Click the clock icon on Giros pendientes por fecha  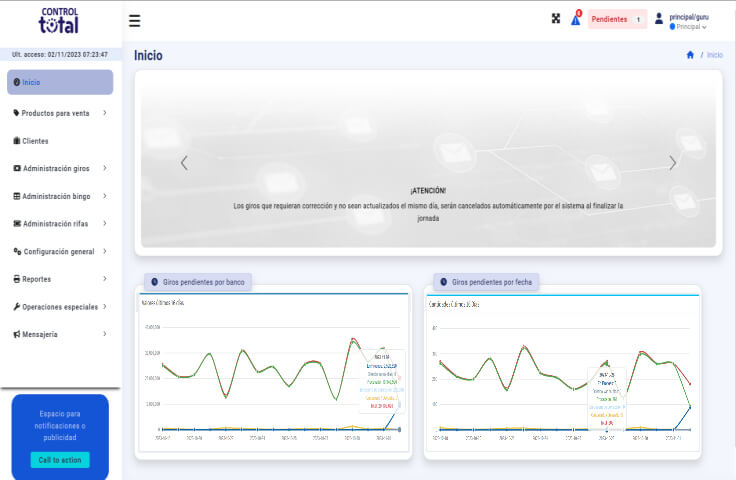(443, 282)
